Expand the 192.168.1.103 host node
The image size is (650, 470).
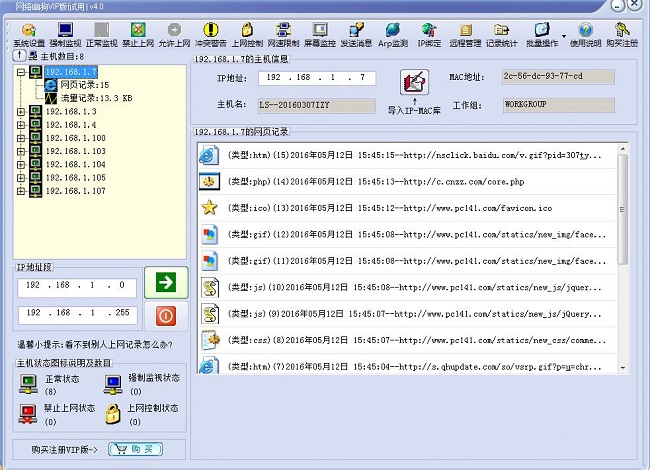21,151
